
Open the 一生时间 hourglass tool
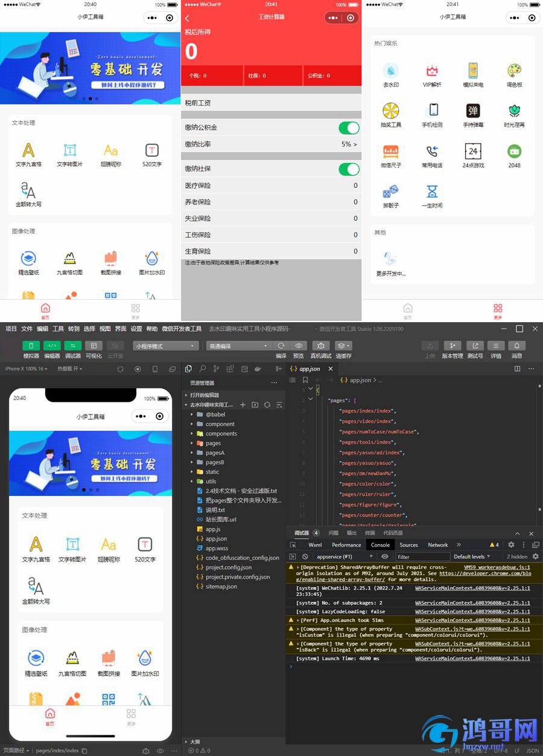[432, 192]
